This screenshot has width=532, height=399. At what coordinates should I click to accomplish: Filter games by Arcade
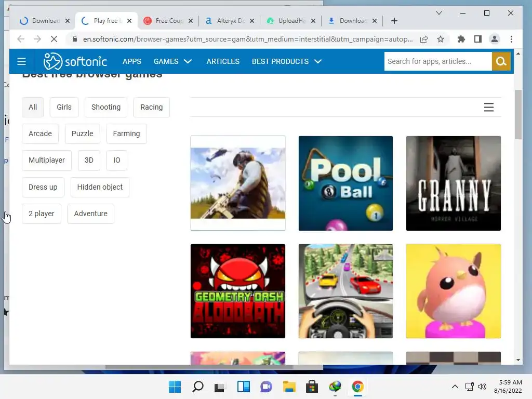[x=40, y=134]
